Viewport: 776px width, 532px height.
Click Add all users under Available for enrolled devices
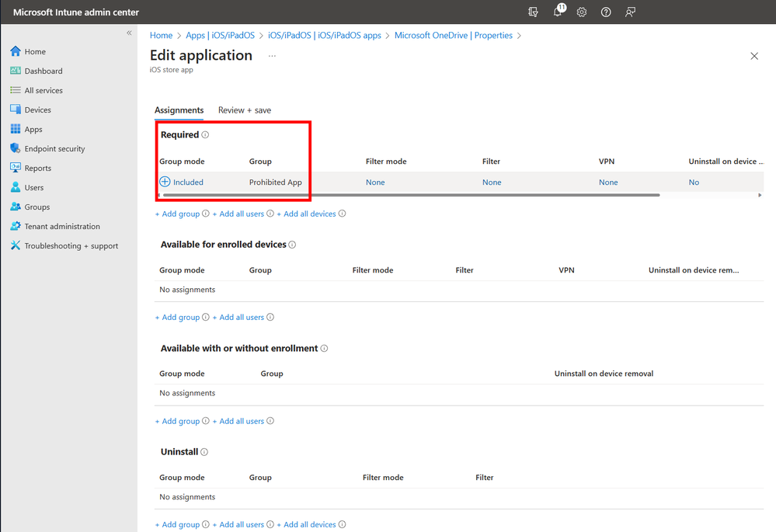(238, 317)
